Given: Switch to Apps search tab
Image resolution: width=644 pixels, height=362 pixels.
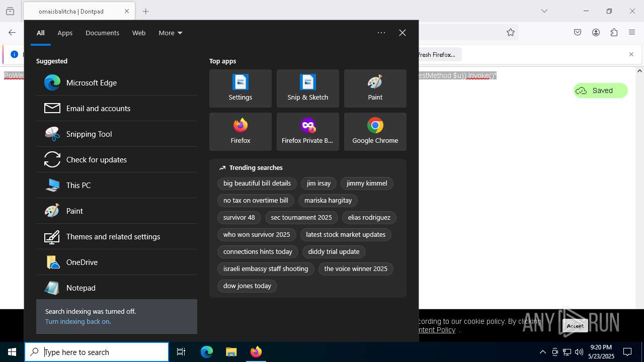Looking at the screenshot, I should (65, 33).
